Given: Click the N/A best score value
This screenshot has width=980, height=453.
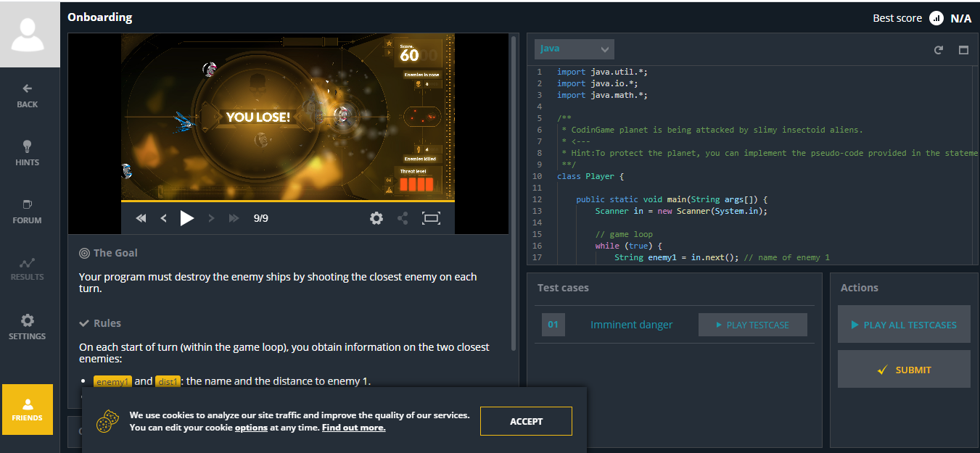Looking at the screenshot, I should [960, 18].
